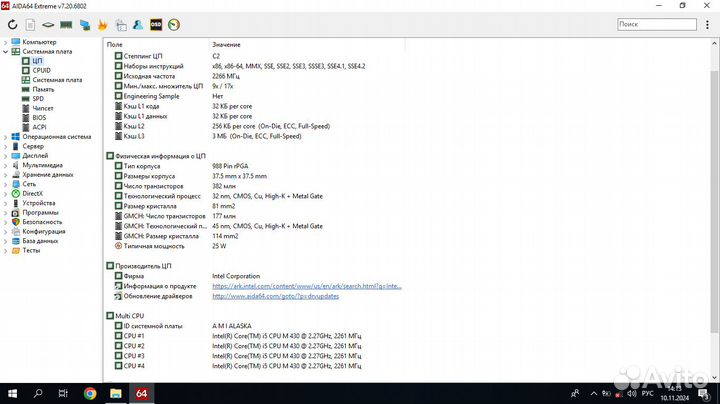Open aida64 driver updates link
Image resolution: width=720 pixels, height=404 pixels.
[x=276, y=296]
